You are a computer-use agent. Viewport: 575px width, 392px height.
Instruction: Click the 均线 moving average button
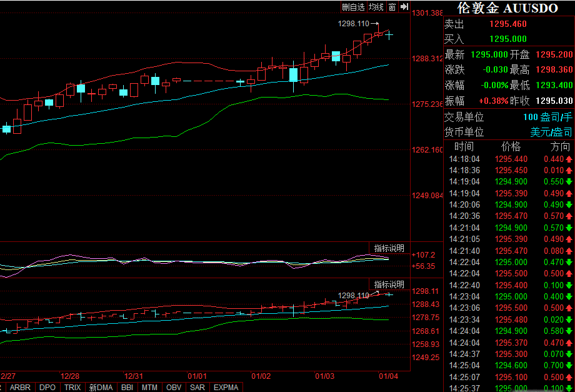(x=376, y=7)
